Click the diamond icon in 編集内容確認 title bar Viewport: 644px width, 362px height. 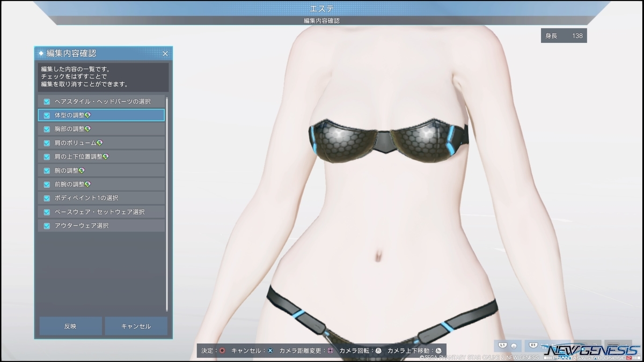[41, 54]
